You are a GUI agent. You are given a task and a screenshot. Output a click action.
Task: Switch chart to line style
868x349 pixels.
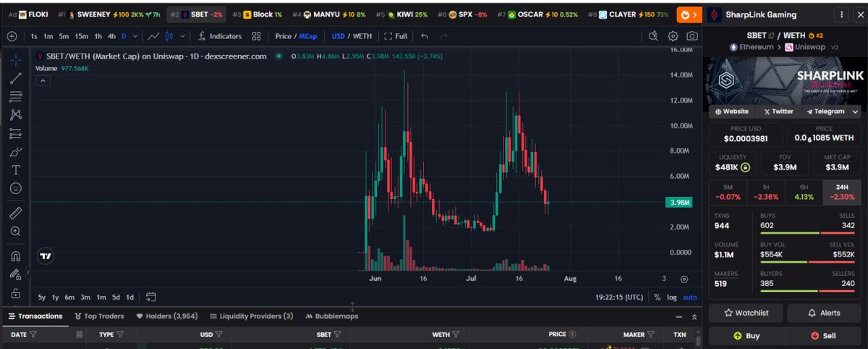click(x=153, y=36)
